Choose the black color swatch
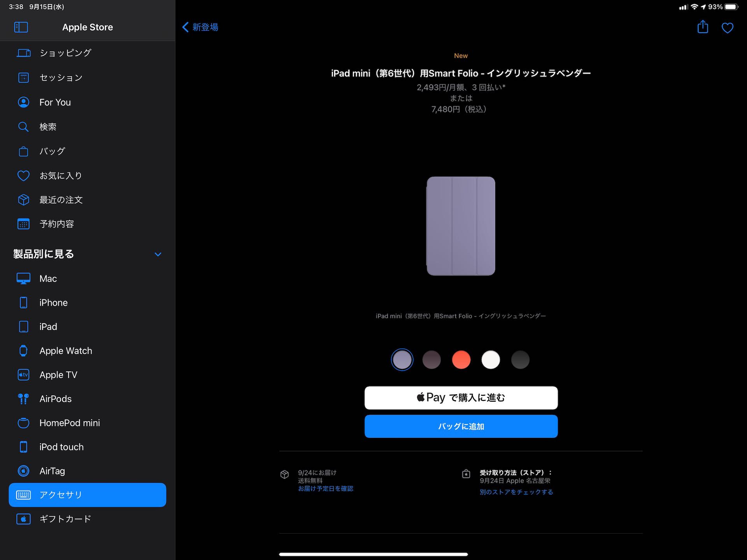 point(520,360)
